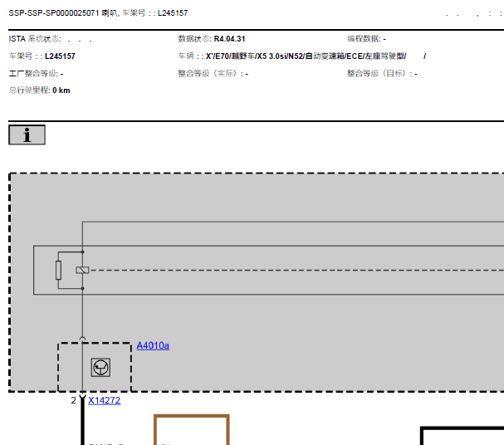Click header title SSP-SSP-SP0000025071

click(54, 13)
